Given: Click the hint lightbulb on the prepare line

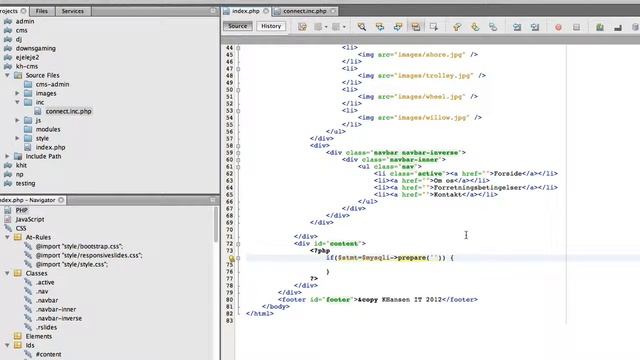Looking at the screenshot, I should (x=231, y=258).
